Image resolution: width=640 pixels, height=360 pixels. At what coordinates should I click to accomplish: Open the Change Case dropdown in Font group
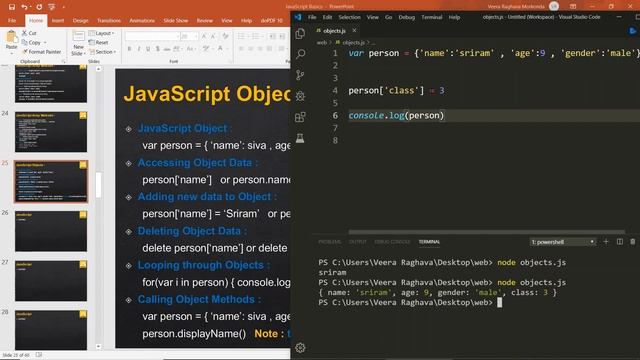click(191, 49)
